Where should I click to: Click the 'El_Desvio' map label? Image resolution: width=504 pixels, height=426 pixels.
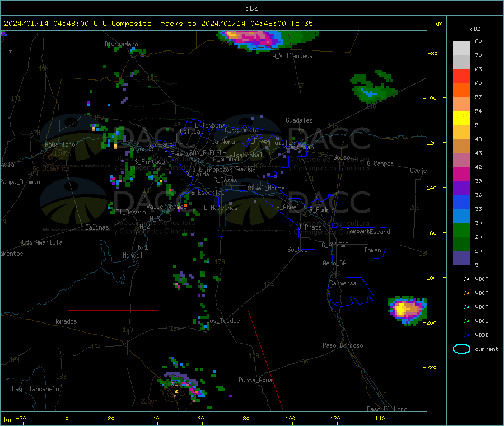[130, 212]
